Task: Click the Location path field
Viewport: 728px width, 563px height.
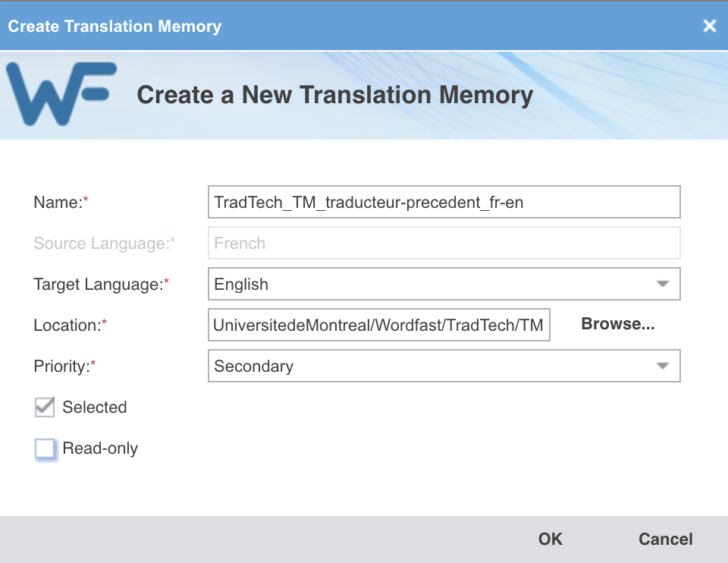Action: (379, 325)
